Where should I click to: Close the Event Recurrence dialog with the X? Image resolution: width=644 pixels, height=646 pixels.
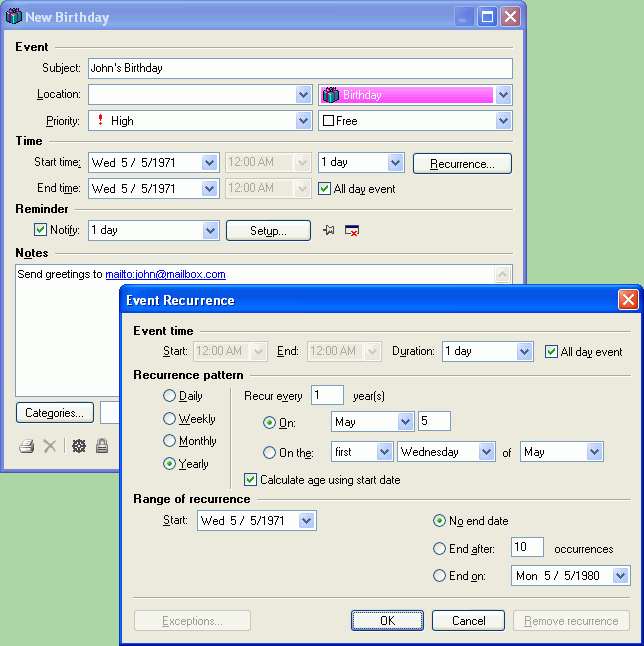coord(628,300)
